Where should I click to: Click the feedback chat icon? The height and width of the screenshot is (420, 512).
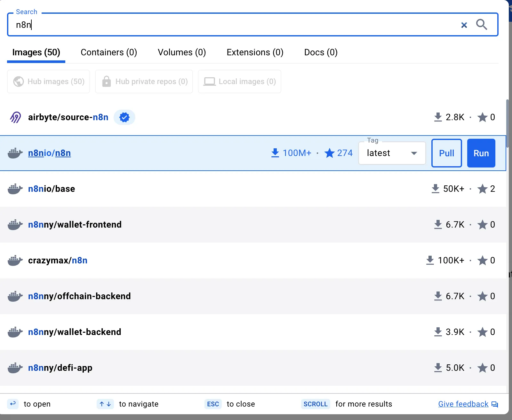tap(495, 404)
